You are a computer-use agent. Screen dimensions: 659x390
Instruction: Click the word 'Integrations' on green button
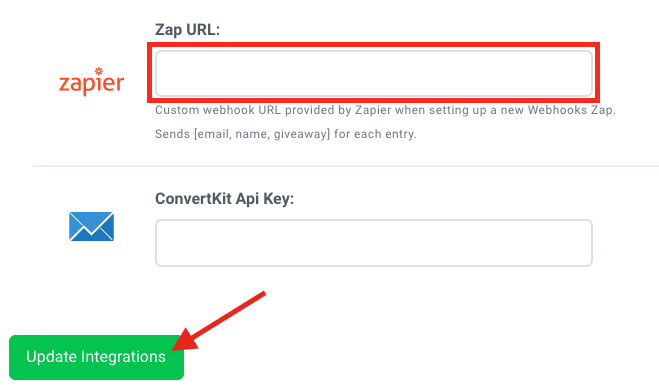(123, 357)
